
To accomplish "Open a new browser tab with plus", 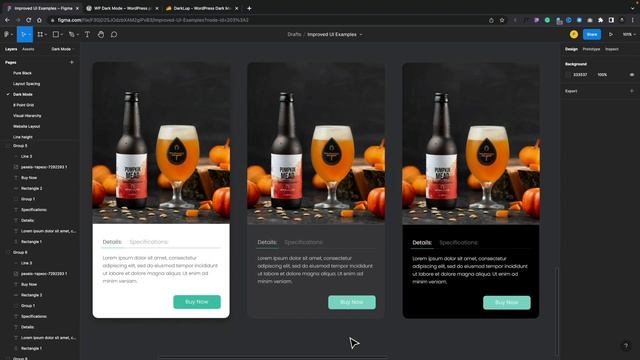I will click(x=249, y=8).
